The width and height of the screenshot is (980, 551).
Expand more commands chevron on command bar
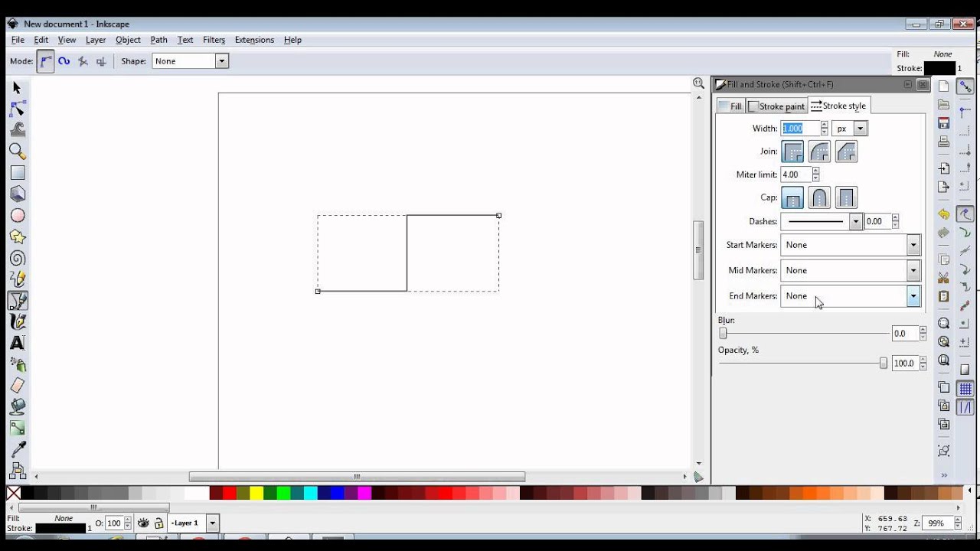(944, 475)
